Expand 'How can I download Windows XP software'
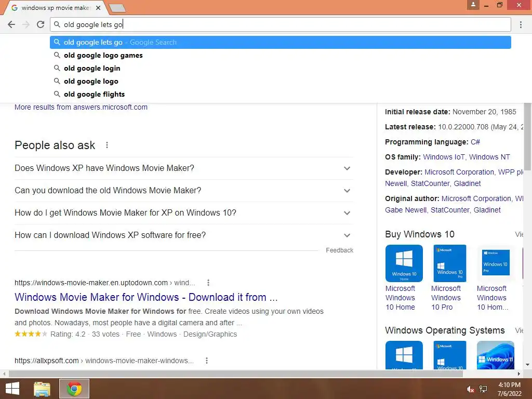The height and width of the screenshot is (399, 532). pos(184,235)
